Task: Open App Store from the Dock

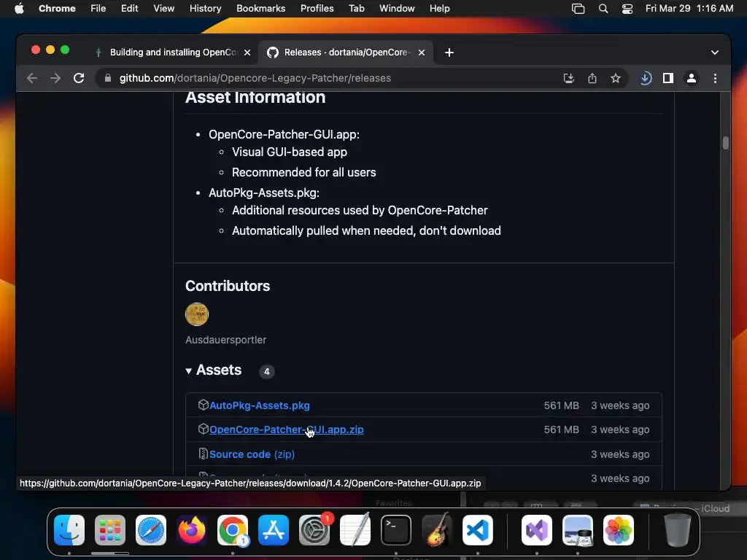Action: coord(274,530)
